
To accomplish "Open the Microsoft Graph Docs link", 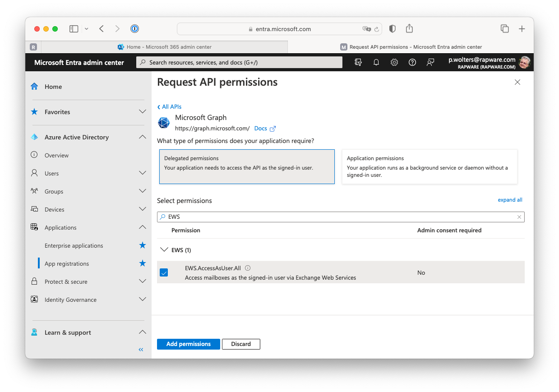I will 265,129.
